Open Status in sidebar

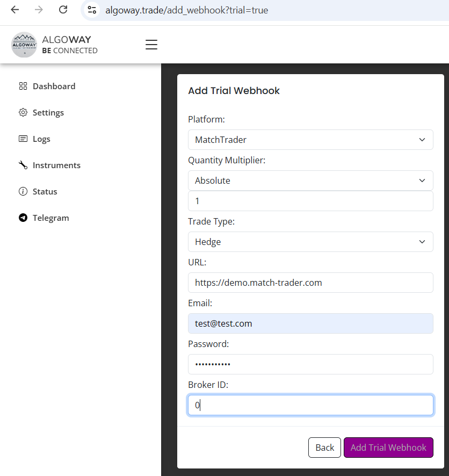(x=45, y=192)
